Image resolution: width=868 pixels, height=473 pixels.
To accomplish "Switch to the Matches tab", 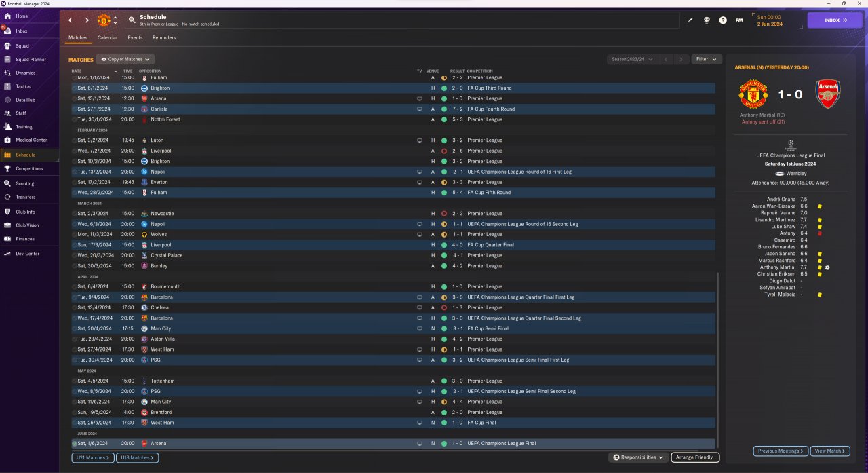I will [78, 38].
